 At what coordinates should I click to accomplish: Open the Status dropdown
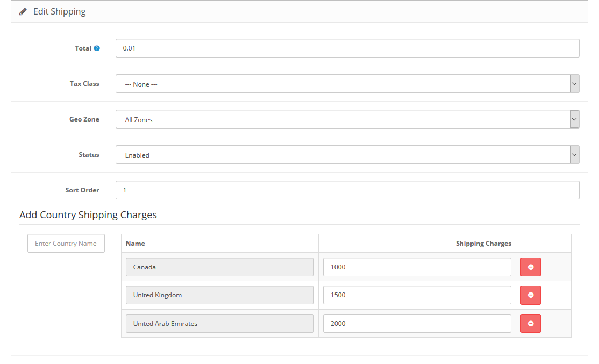coord(347,155)
